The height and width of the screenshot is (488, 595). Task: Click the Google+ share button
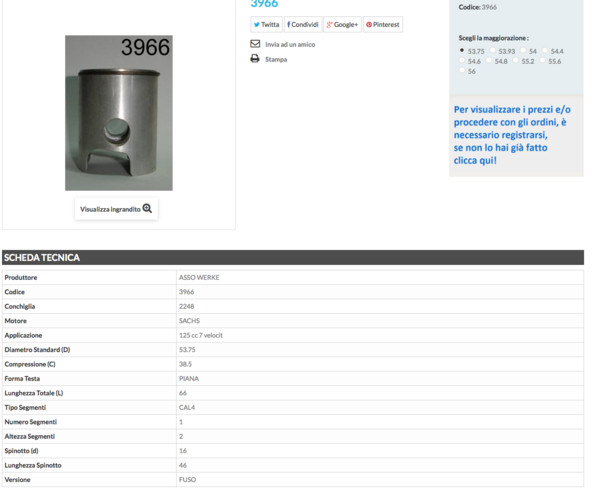click(x=342, y=25)
